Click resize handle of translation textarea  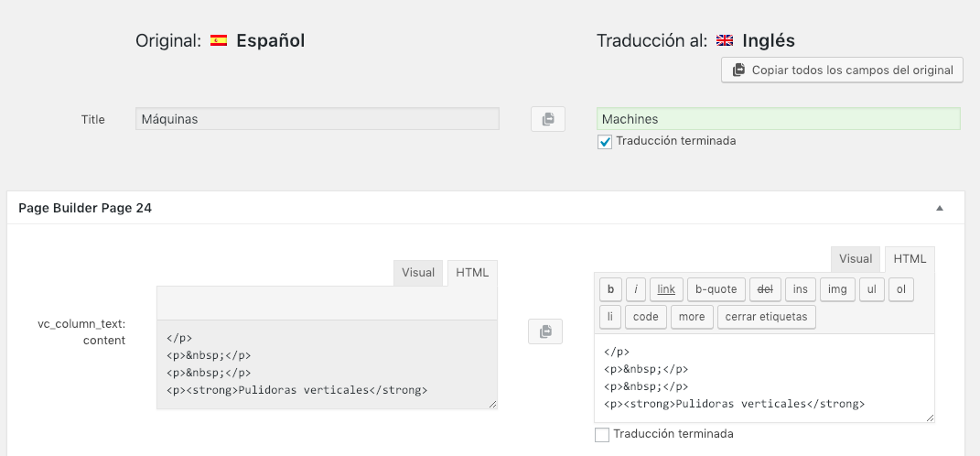coord(930,418)
